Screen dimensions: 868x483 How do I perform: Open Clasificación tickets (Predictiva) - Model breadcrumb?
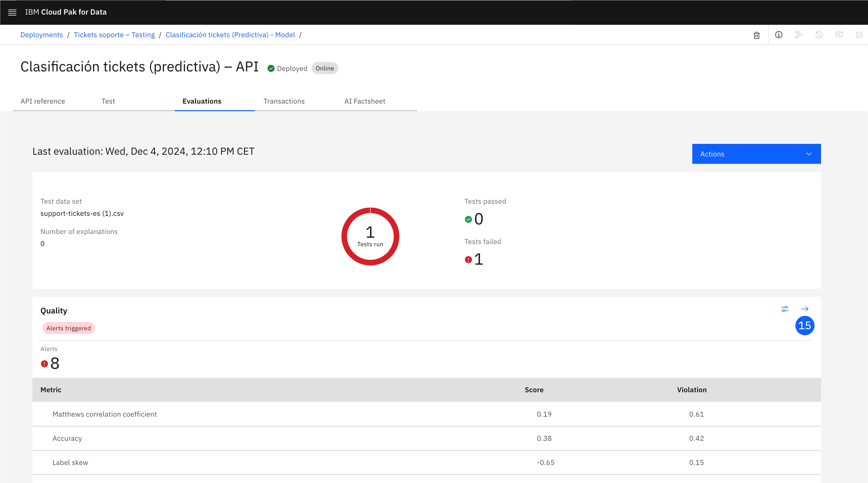point(230,35)
